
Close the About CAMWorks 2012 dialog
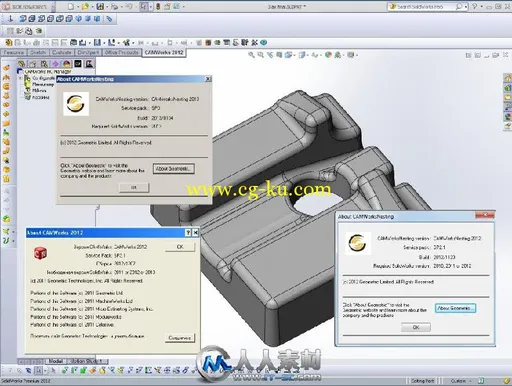[196, 233]
